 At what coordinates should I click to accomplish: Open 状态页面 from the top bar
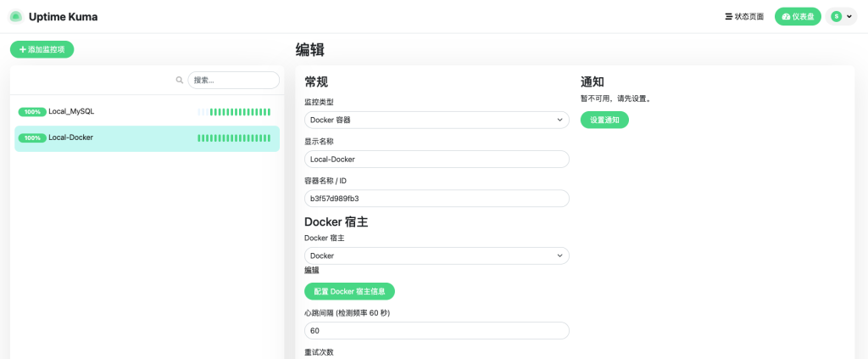(x=744, y=17)
